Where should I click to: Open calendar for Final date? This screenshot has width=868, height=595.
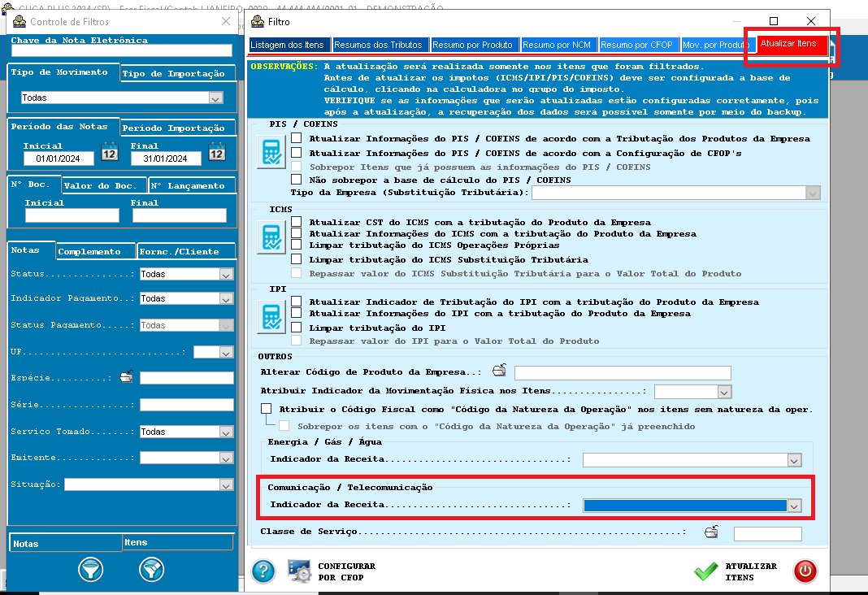point(217,152)
